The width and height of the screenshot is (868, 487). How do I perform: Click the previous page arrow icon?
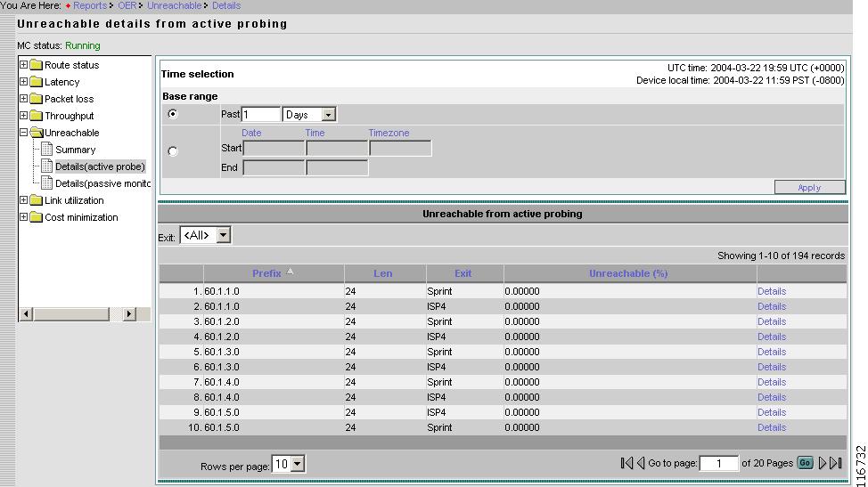[641, 463]
